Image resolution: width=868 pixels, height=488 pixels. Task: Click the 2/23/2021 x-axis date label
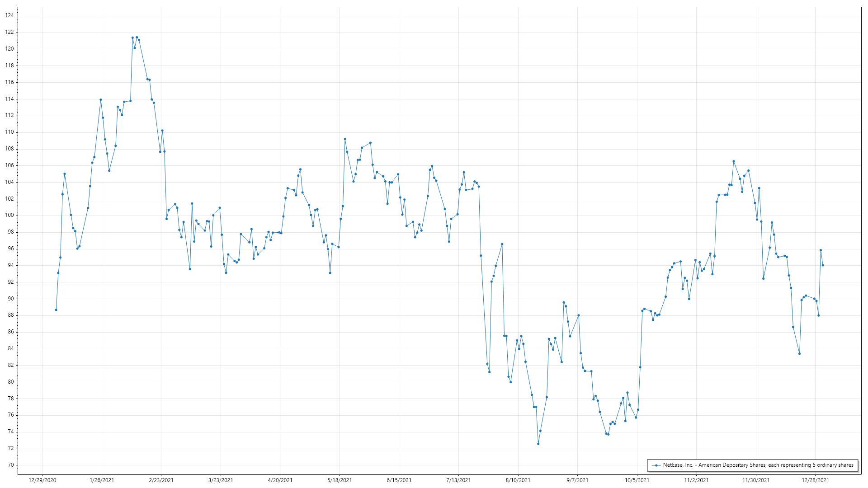(161, 480)
